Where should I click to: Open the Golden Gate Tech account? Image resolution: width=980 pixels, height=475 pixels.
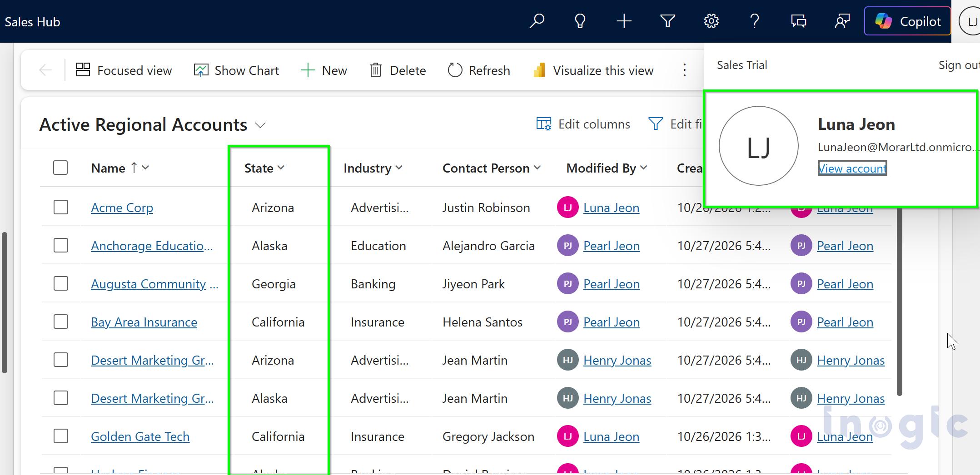pos(140,436)
